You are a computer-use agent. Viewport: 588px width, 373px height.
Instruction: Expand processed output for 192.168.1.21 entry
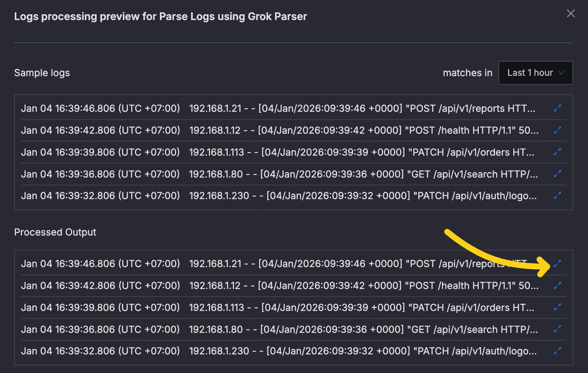click(557, 263)
